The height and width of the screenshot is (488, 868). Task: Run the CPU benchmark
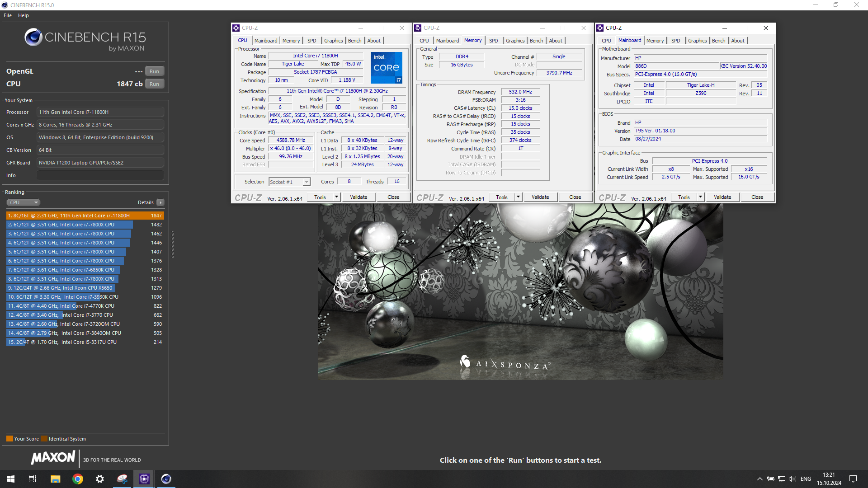(154, 84)
